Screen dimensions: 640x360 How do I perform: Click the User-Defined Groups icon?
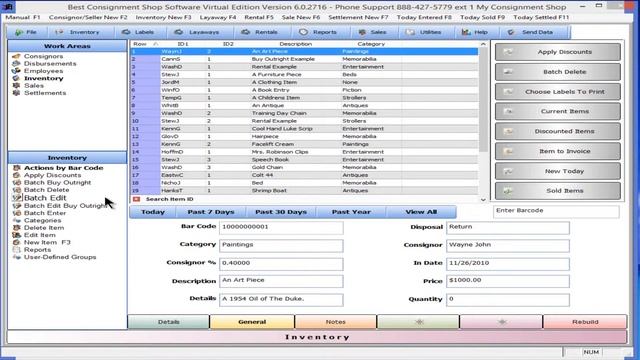[x=16, y=257]
